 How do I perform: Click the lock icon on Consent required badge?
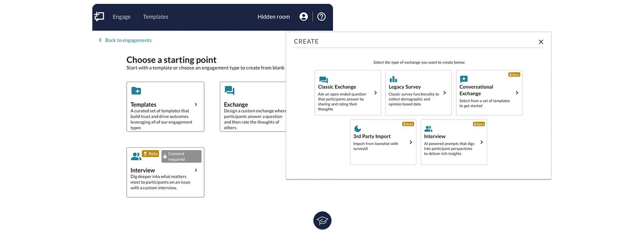[165, 157]
